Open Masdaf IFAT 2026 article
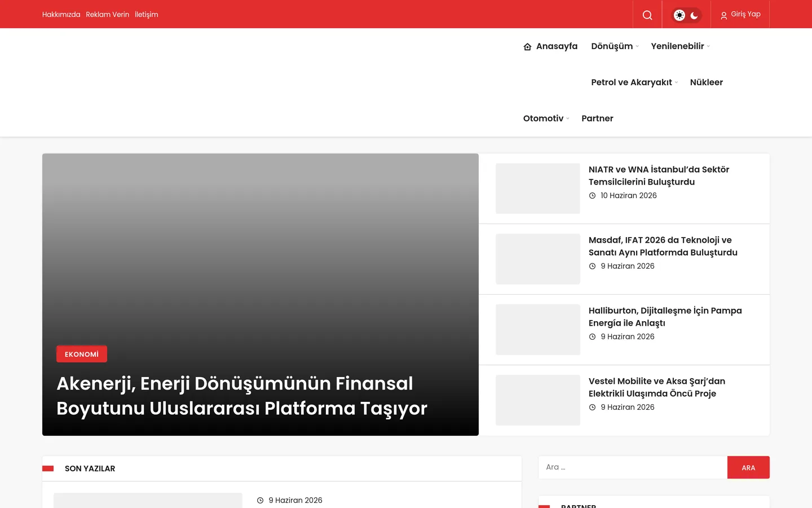812x508 pixels. point(663,246)
